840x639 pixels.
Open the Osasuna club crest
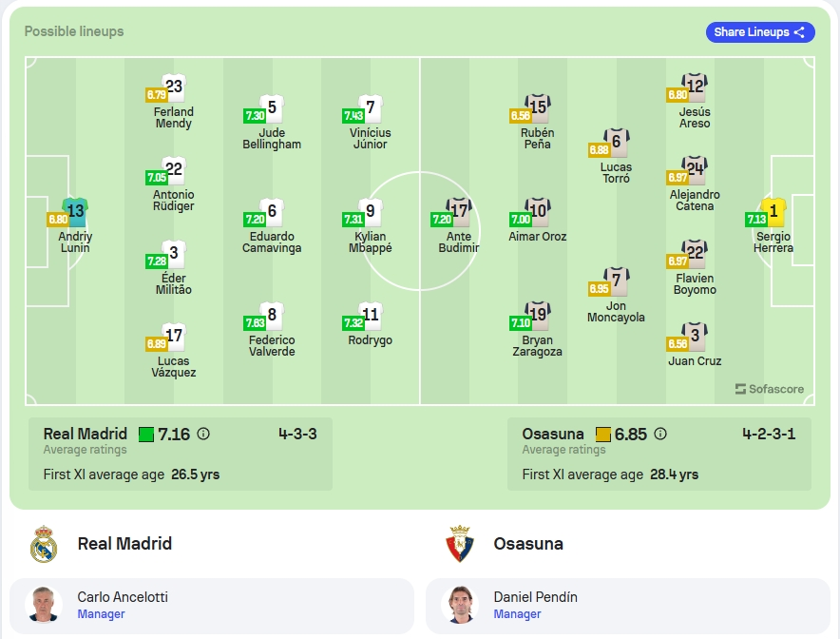coord(460,544)
